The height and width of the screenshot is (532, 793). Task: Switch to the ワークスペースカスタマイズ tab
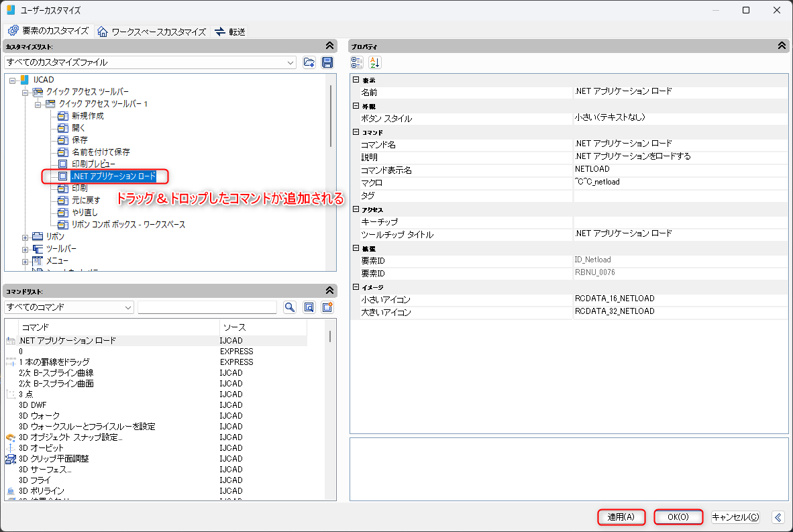point(152,32)
